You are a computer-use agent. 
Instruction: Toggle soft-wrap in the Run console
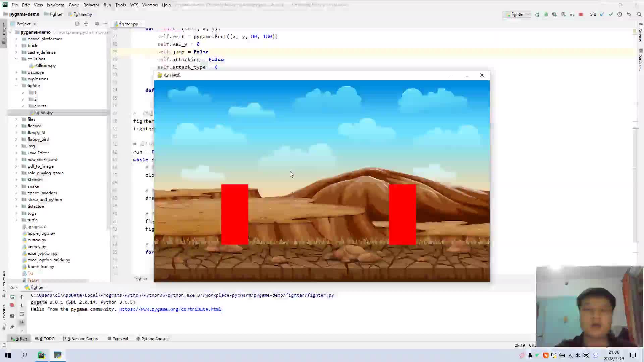[x=22, y=315]
